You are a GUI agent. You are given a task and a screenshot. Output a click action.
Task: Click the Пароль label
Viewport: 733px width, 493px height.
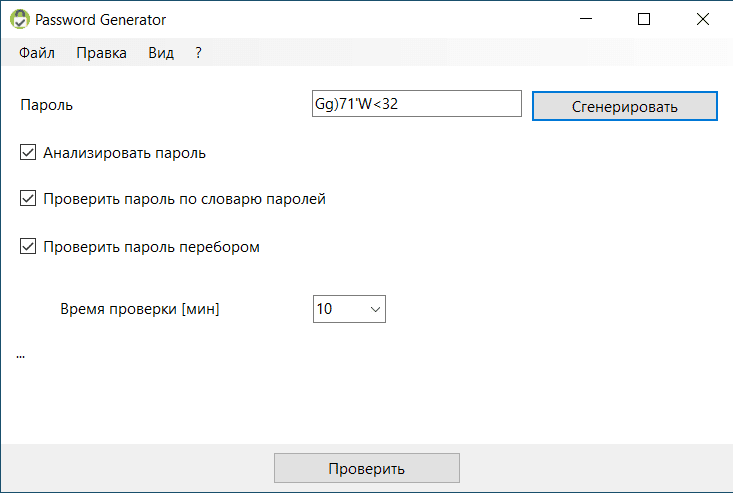pos(47,104)
